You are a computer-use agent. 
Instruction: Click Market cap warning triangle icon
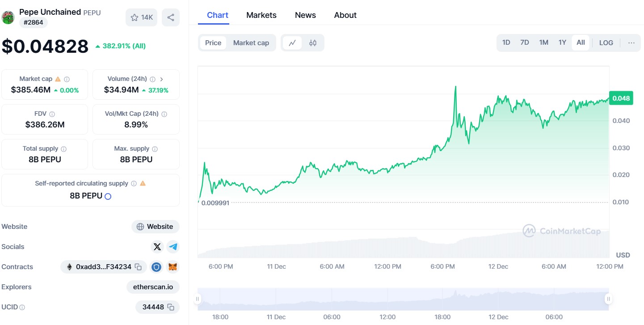click(x=58, y=79)
